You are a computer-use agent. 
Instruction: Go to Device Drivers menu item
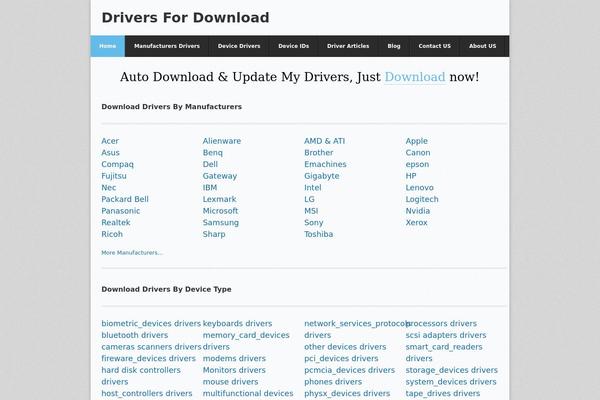coord(239,46)
